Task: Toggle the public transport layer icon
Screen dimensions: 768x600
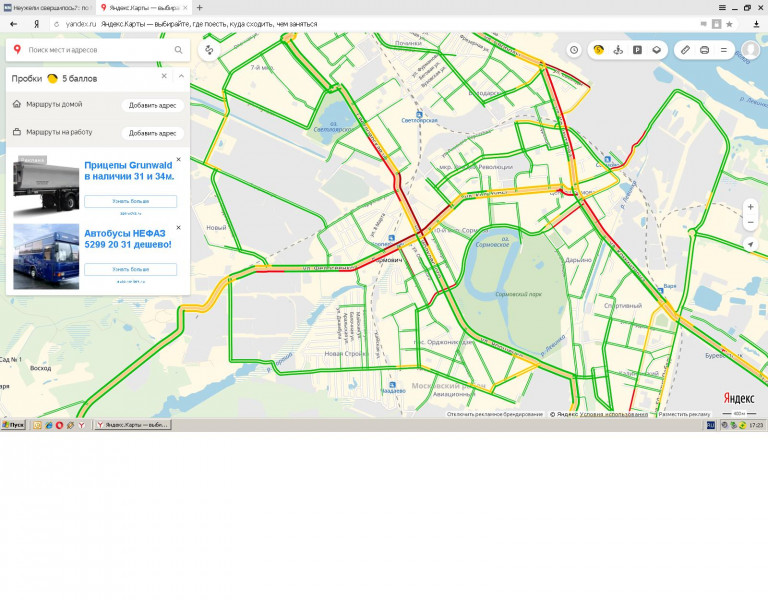Action: pos(618,50)
